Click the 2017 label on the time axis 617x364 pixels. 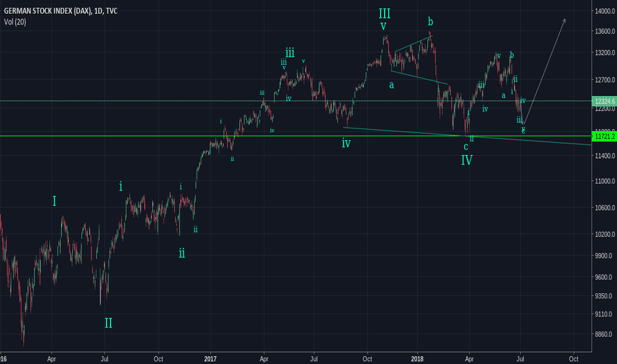210,359
